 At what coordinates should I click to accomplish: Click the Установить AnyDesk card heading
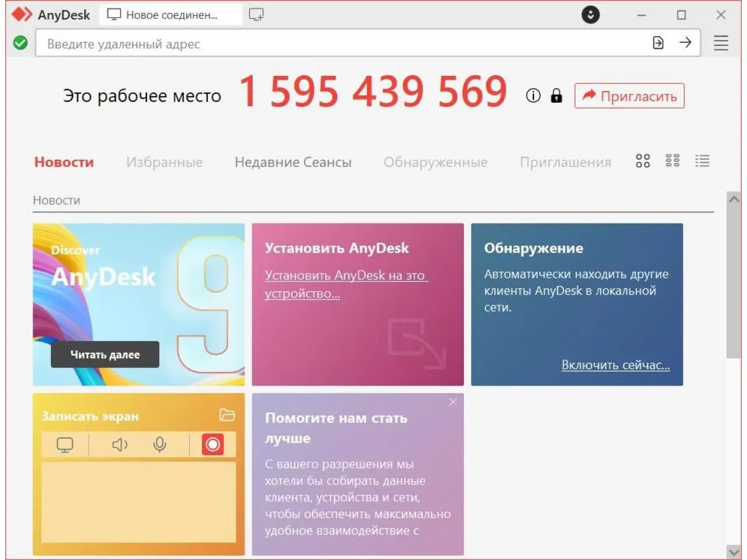337,248
